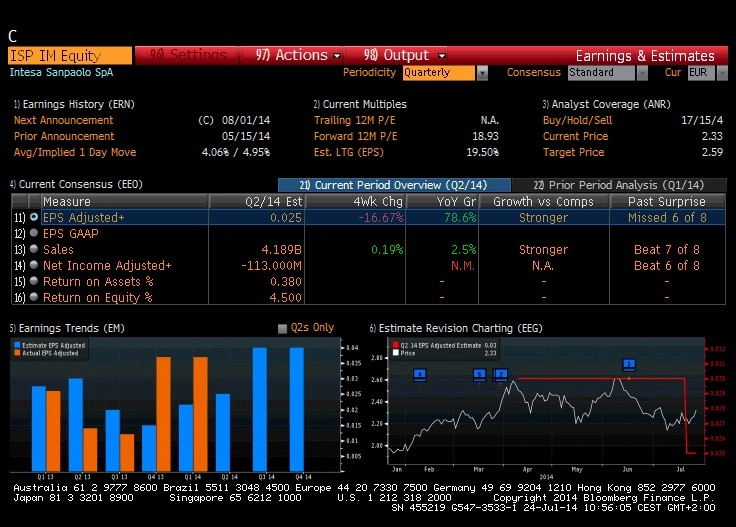This screenshot has height=527, width=736.
Task: Click the "Beat 7 of 8" cell
Action: 667,250
